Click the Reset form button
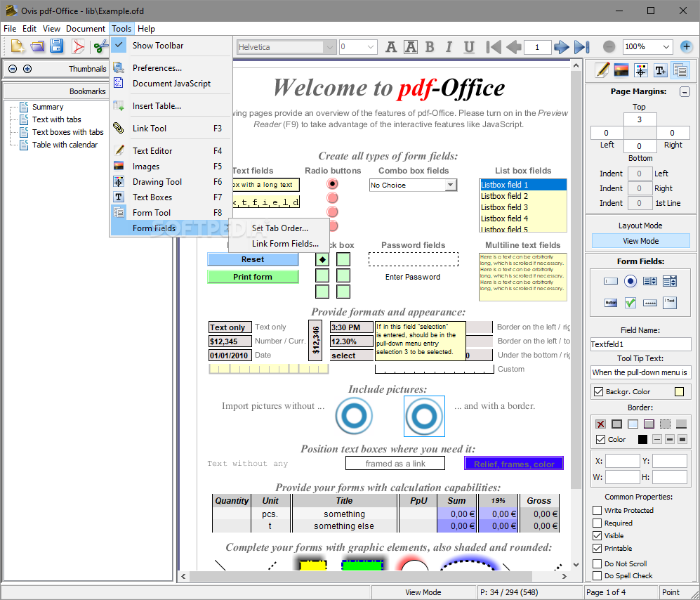The width and height of the screenshot is (700, 600). tap(253, 259)
